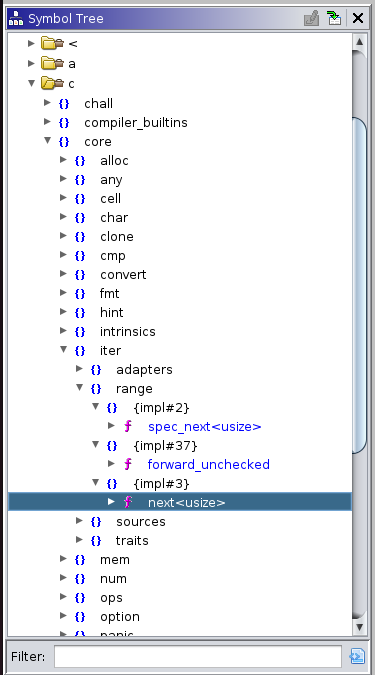Screen dimensions: 375x675
Task: Select the ops namespace row
Action: (x=111, y=598)
